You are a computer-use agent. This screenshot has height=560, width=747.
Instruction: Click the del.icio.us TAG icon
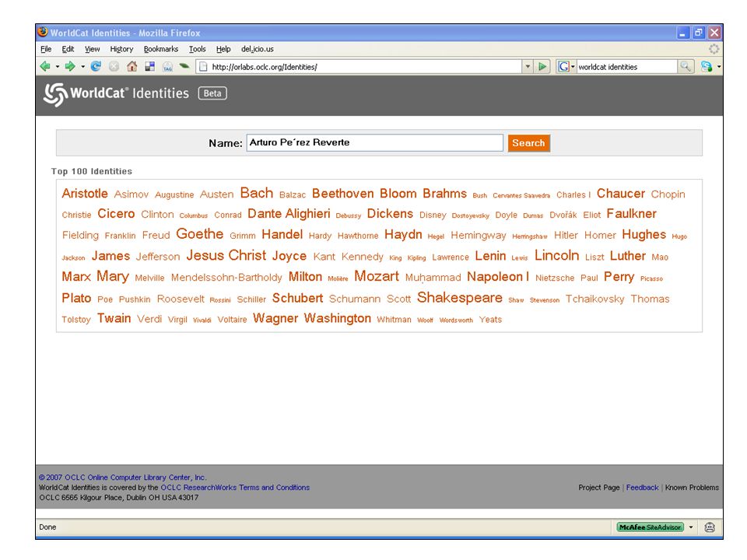(168, 67)
